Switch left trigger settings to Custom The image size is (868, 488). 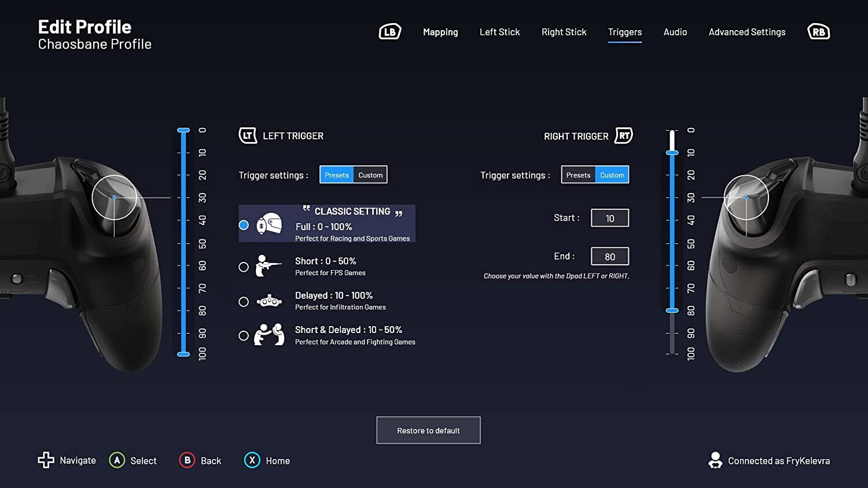click(370, 175)
